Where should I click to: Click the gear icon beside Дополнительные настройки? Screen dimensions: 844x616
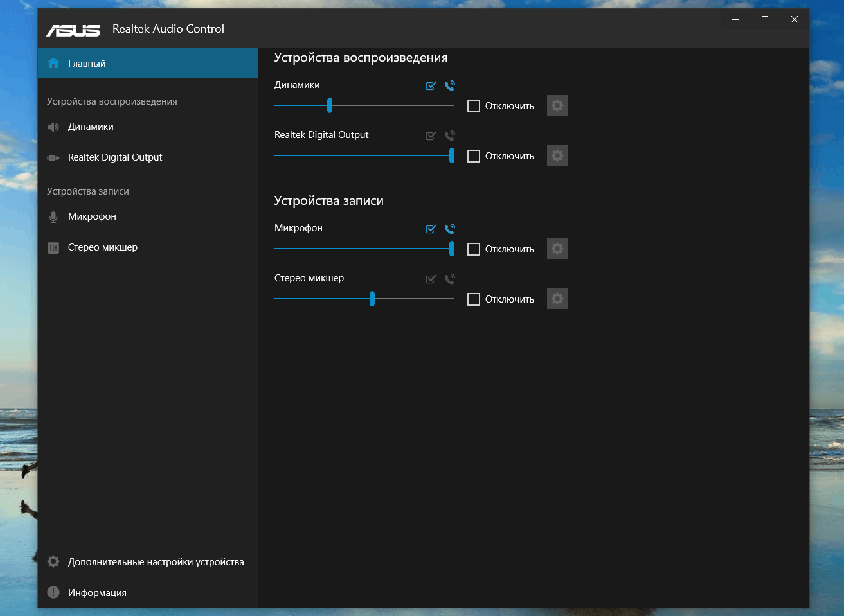tap(53, 561)
